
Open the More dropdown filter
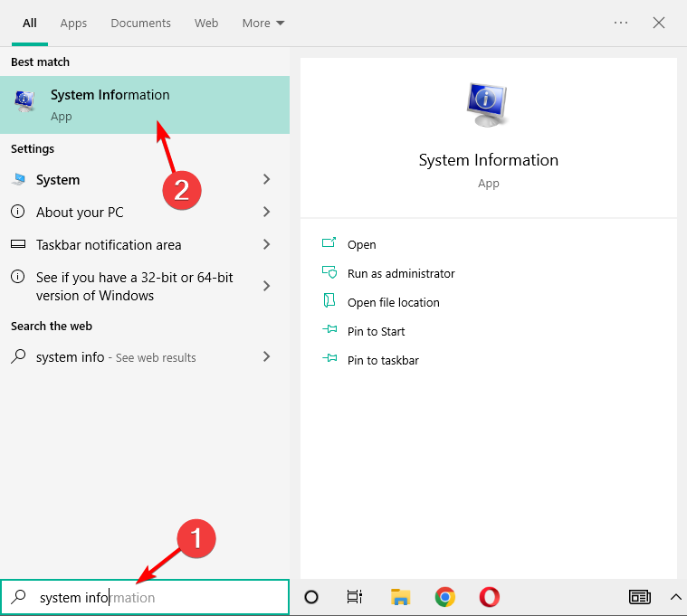click(263, 24)
